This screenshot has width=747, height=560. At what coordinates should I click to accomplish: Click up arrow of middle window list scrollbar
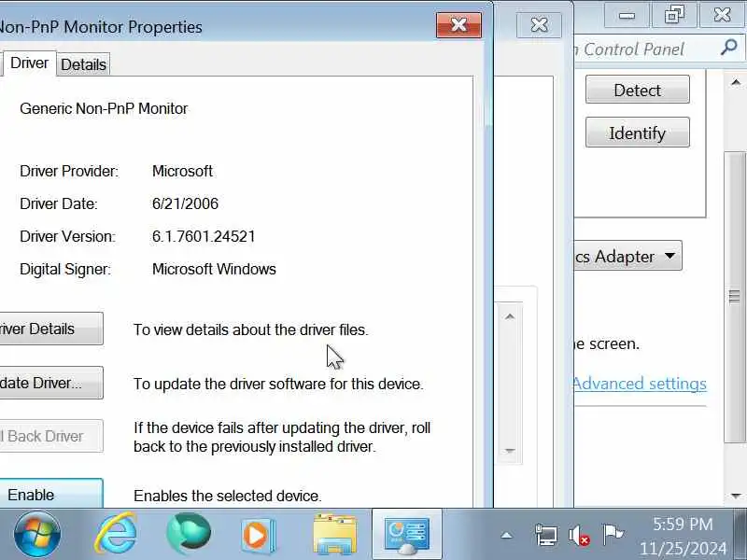(510, 316)
